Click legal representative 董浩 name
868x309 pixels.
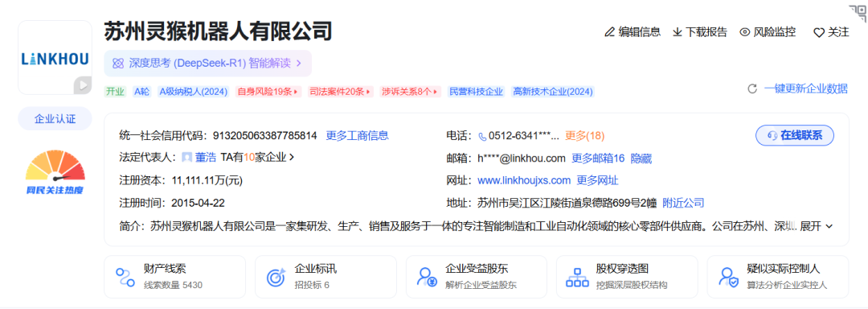(206, 157)
